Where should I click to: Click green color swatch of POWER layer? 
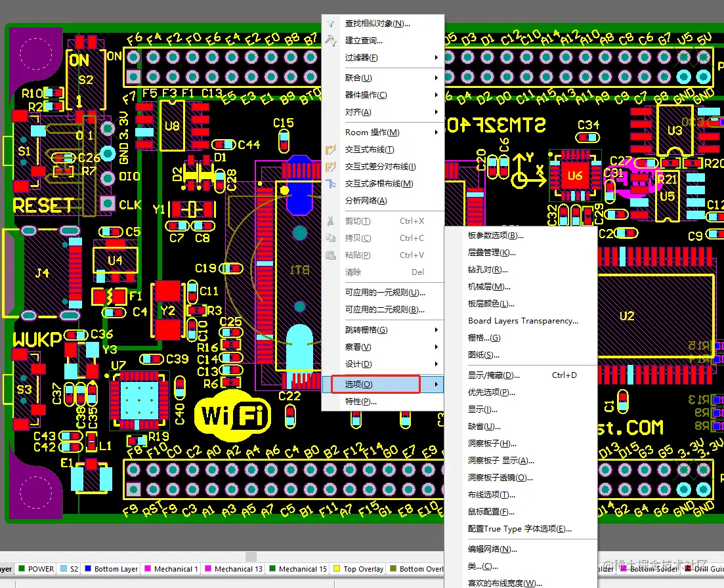21,568
